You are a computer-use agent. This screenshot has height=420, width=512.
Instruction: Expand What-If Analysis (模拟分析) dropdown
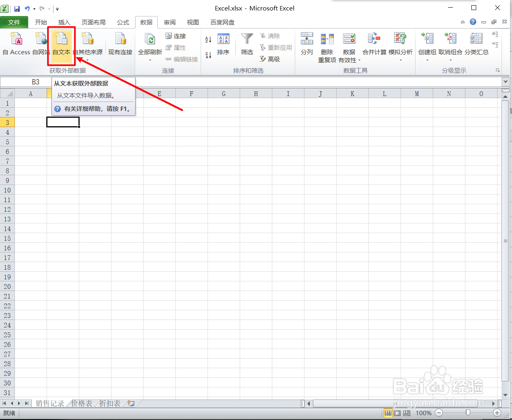pos(401,60)
